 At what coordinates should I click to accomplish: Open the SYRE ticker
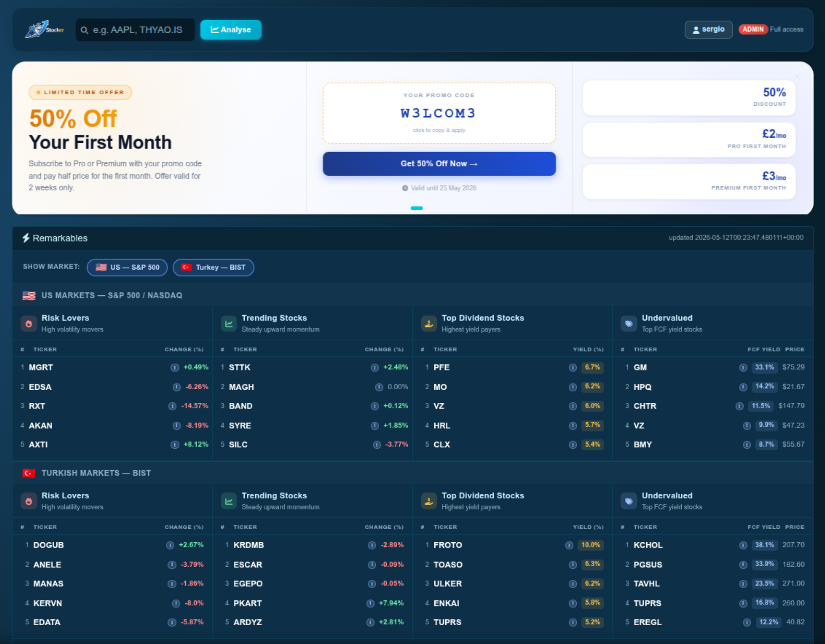240,426
